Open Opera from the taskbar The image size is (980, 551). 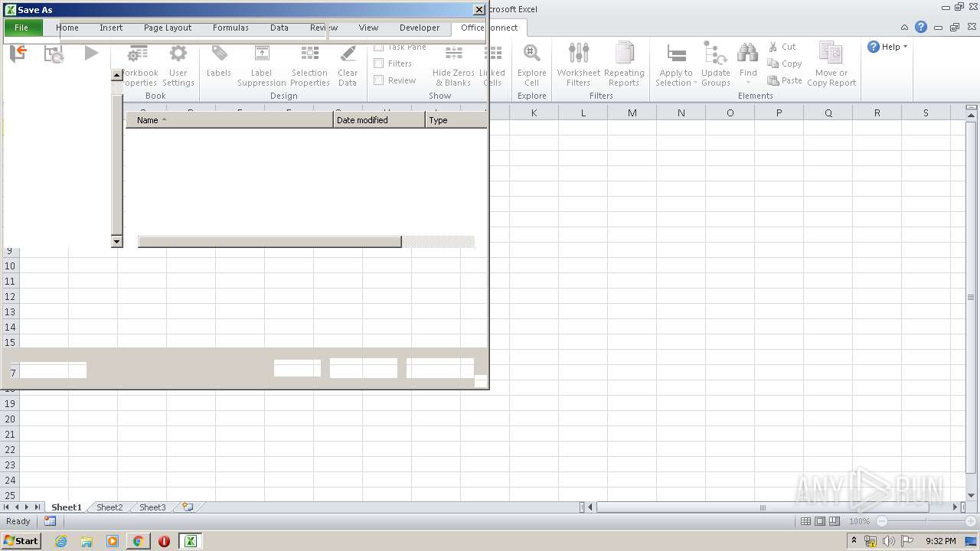(x=164, y=541)
